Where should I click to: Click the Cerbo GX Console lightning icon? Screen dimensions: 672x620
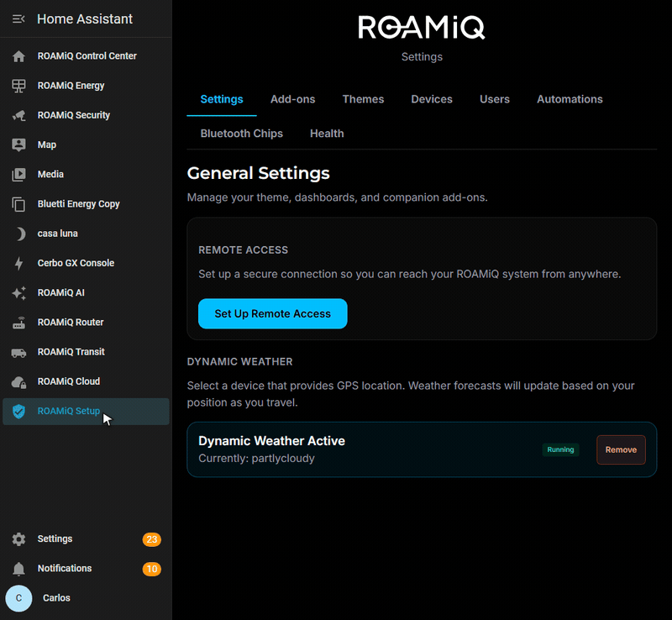coord(18,263)
